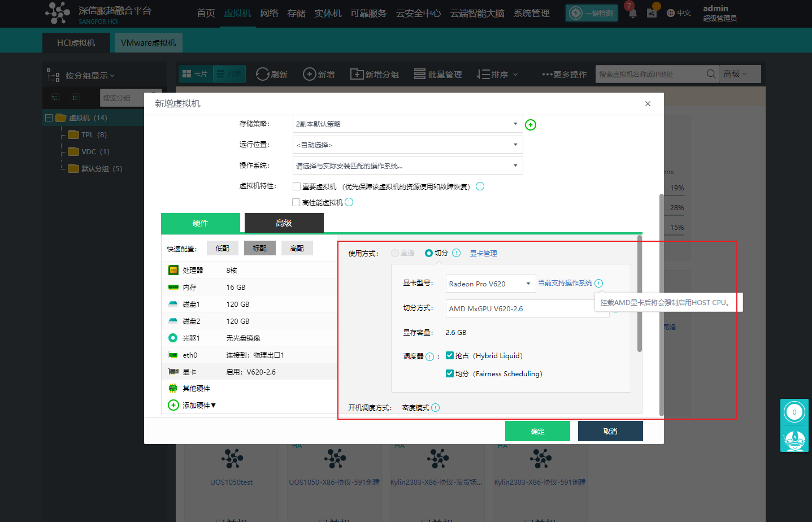Open the 网络 menu in top navigation
Viewport: 812px width, 522px height.
269,13
